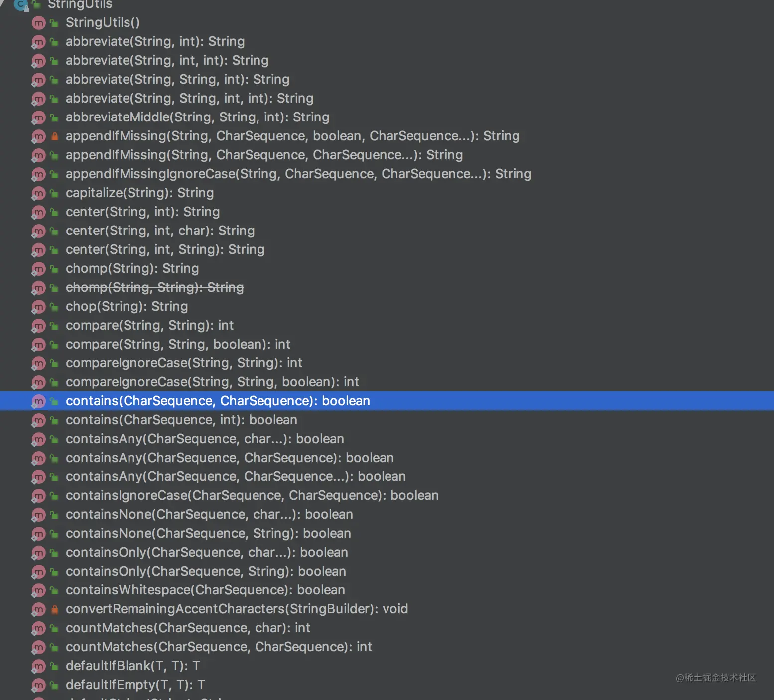774x700 pixels.
Task: Select defaultIfBlank(T, T): T method
Action: pyautogui.click(x=133, y=666)
